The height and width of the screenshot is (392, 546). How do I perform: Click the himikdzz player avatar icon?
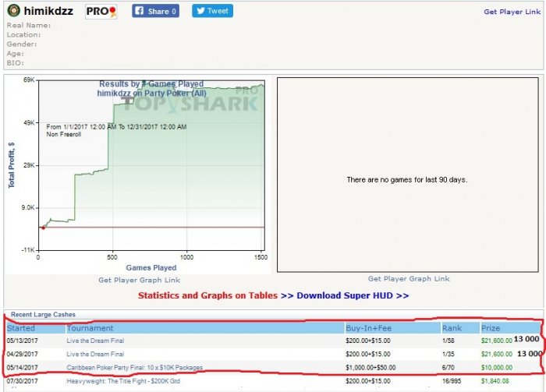tap(13, 11)
